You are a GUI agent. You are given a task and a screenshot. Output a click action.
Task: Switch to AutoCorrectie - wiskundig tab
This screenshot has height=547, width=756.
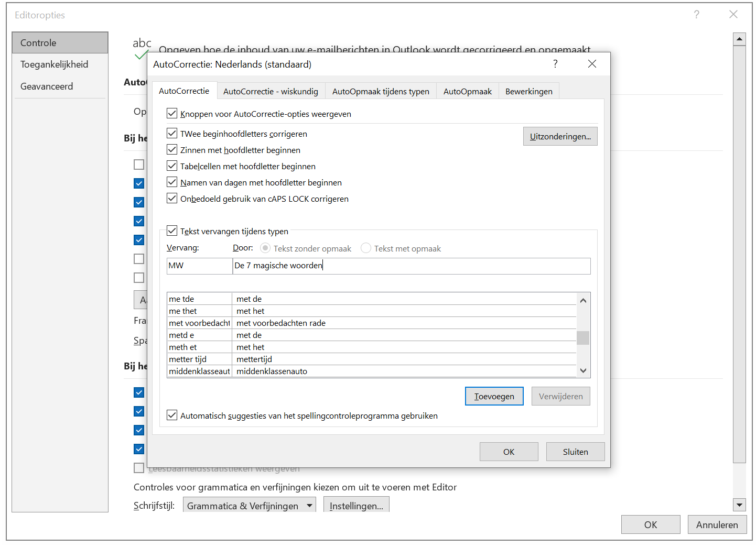tap(271, 91)
